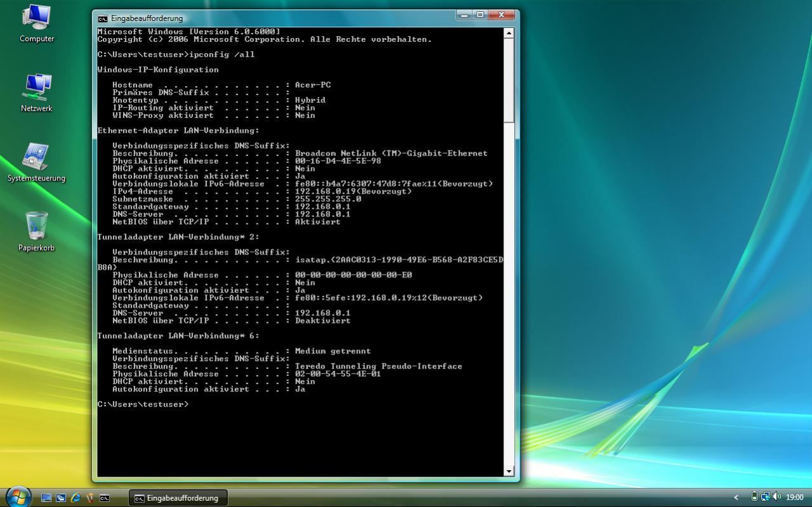812x507 pixels.
Task: Click 'Teredo Tunneling Pseudo-Interface' text
Action: 379,367
